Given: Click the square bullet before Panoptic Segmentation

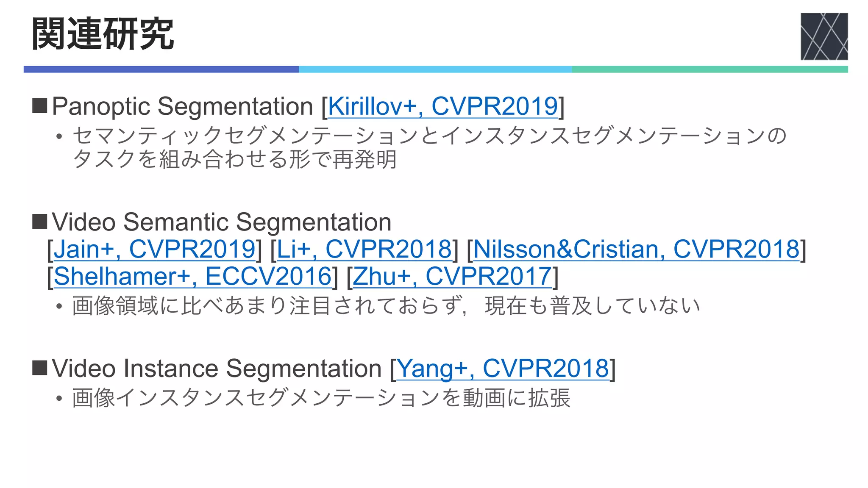Looking at the screenshot, I should tap(40, 106).
